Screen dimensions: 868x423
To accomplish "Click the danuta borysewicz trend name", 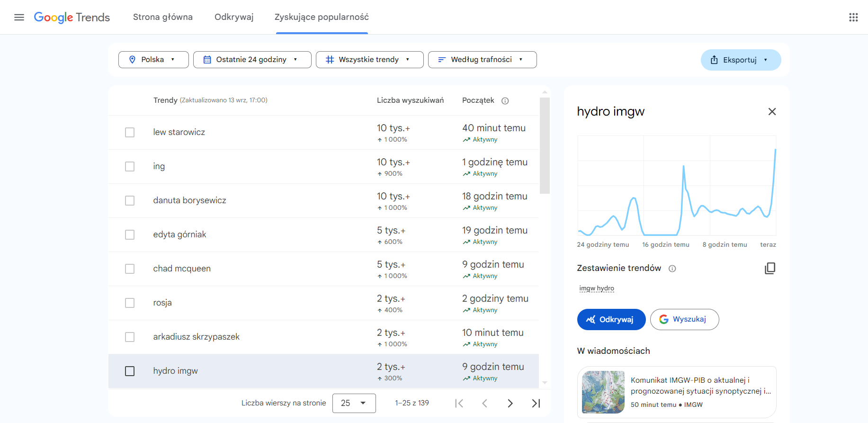I will click(189, 200).
